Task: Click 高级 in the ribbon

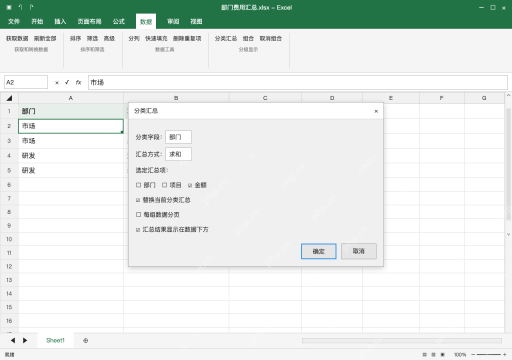Action: 109,39
